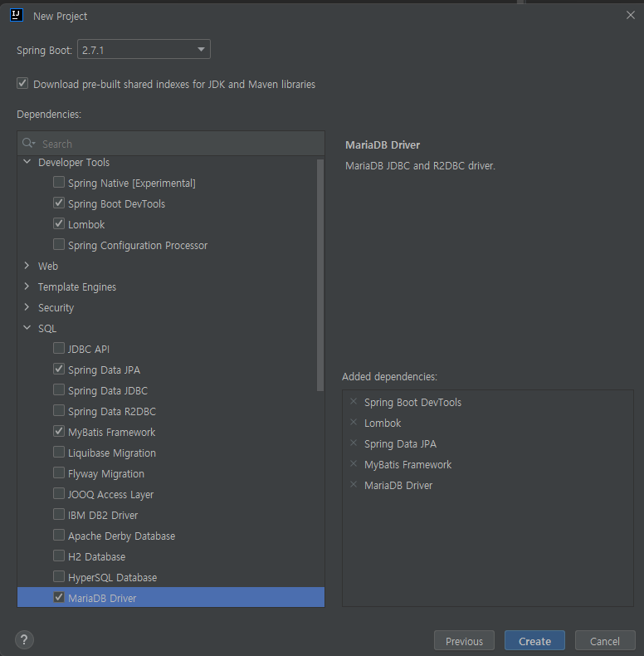Click the Create button
This screenshot has height=656, width=644.
click(x=534, y=641)
